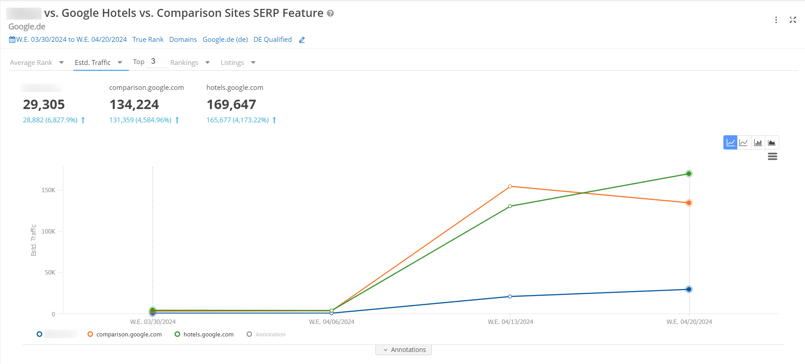Switch to the unhighlighted plain line chart type

pos(744,143)
